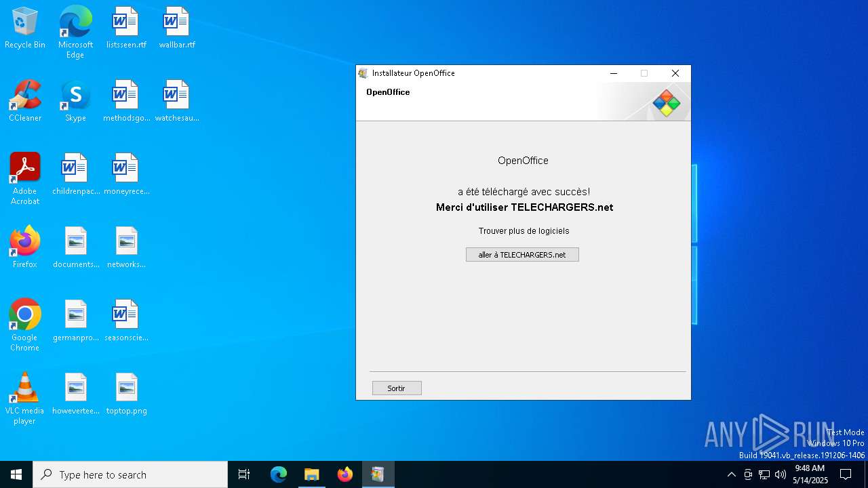Open Task View from the taskbar
This screenshot has height=488, width=868.
pyautogui.click(x=244, y=474)
